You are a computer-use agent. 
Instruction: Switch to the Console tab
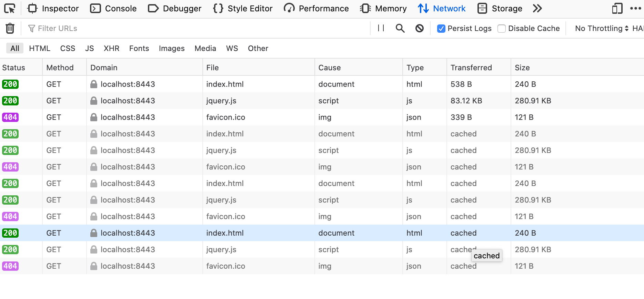[113, 8]
